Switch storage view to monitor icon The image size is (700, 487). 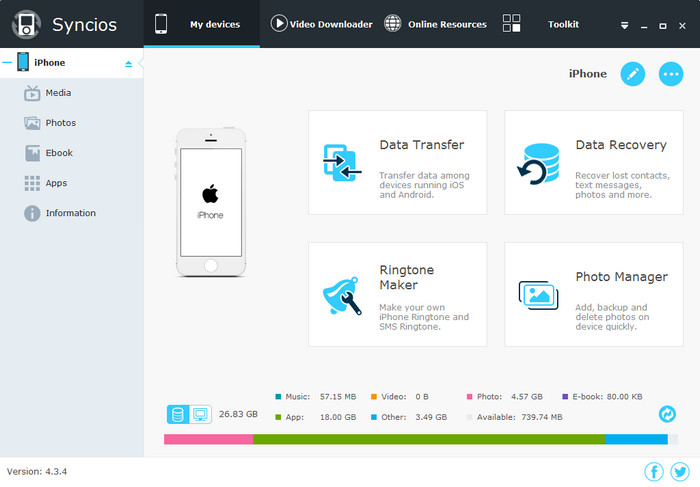click(x=199, y=414)
